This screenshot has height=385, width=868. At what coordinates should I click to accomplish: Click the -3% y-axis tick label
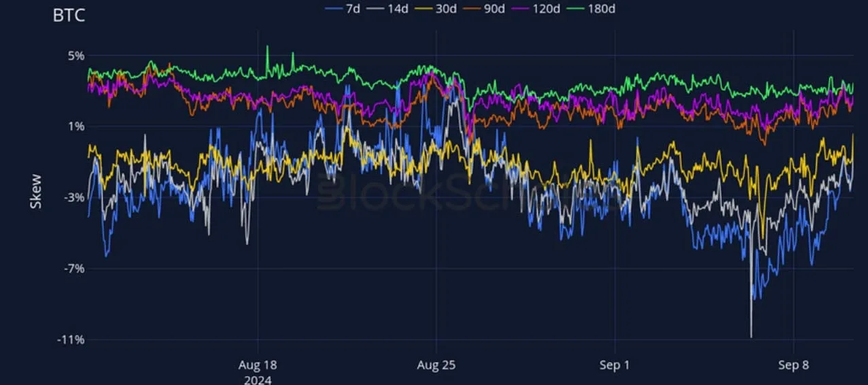pos(74,198)
